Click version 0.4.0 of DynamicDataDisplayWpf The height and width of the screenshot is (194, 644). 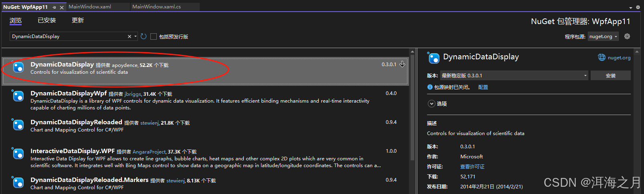point(391,93)
